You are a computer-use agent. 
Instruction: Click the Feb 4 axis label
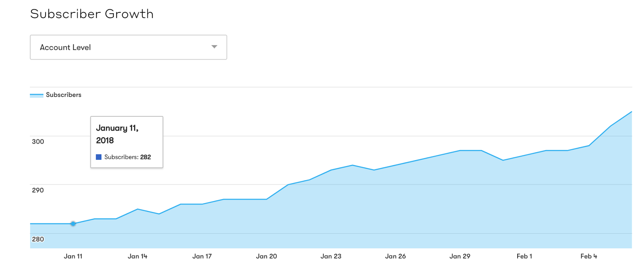589,256
